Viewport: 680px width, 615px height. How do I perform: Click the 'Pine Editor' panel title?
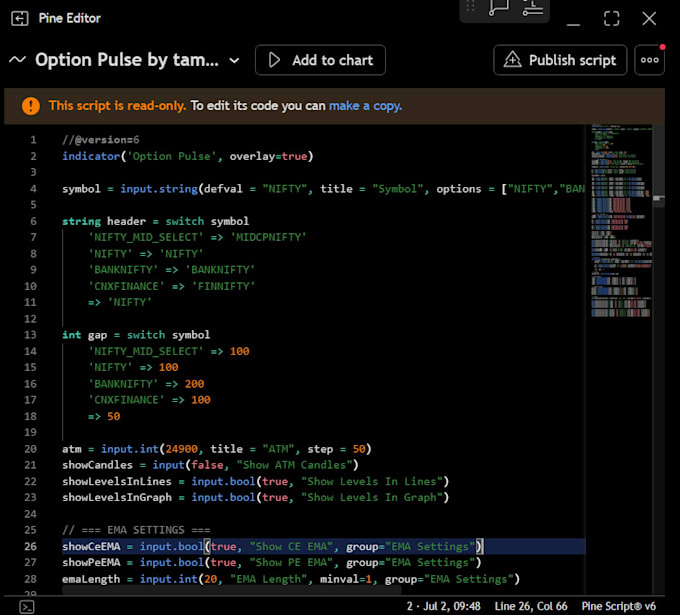pyautogui.click(x=69, y=18)
